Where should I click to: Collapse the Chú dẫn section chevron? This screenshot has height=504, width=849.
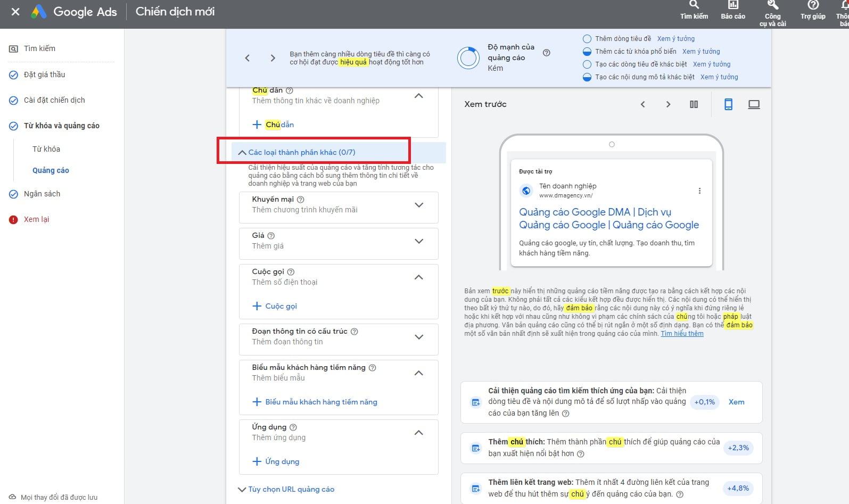pyautogui.click(x=419, y=96)
